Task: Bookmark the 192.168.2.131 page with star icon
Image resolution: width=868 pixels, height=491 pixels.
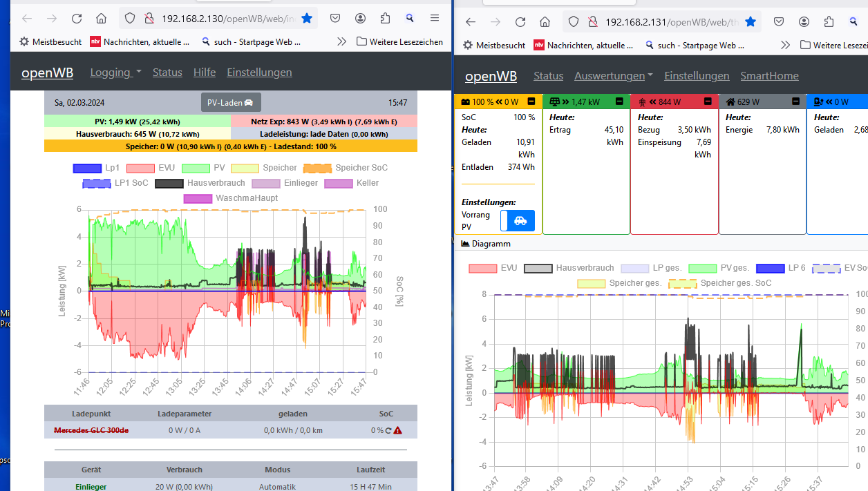Action: point(751,22)
